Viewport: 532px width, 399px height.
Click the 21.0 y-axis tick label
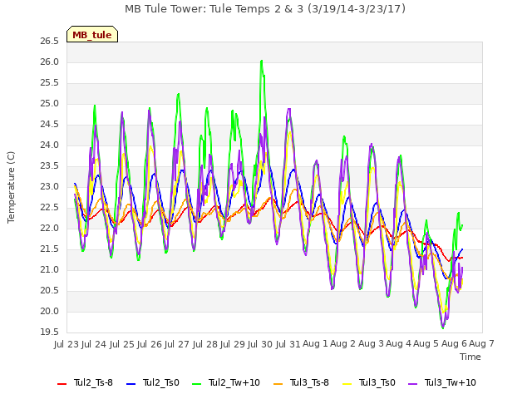pos(50,270)
